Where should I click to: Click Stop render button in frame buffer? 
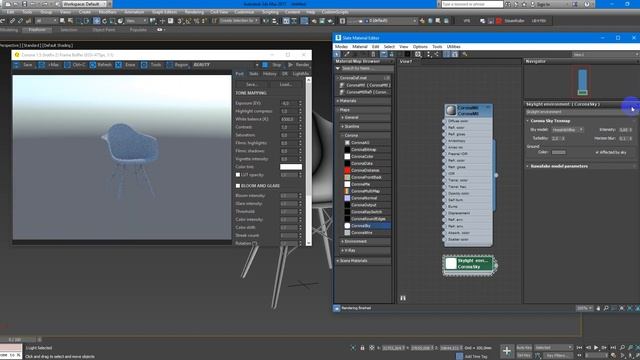coord(272,65)
